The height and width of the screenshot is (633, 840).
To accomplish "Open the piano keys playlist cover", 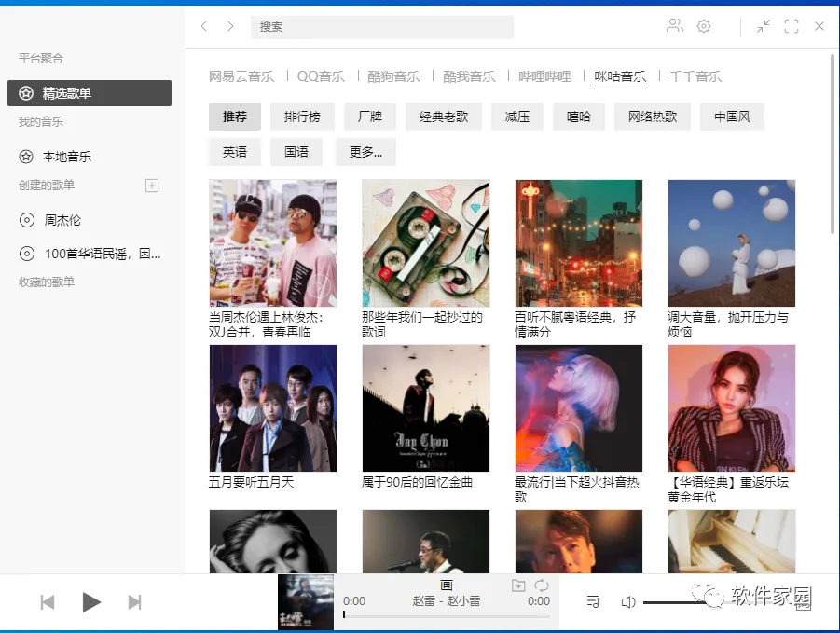I will pos(732,542).
